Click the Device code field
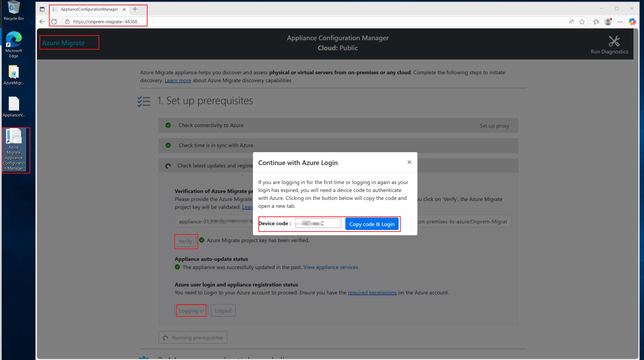This screenshot has width=644, height=360. [x=318, y=223]
